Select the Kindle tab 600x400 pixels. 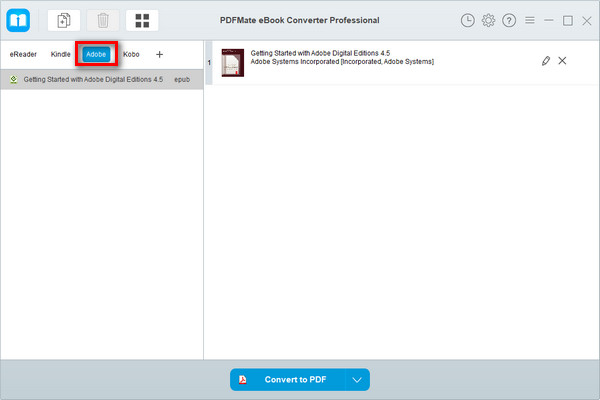coord(60,54)
